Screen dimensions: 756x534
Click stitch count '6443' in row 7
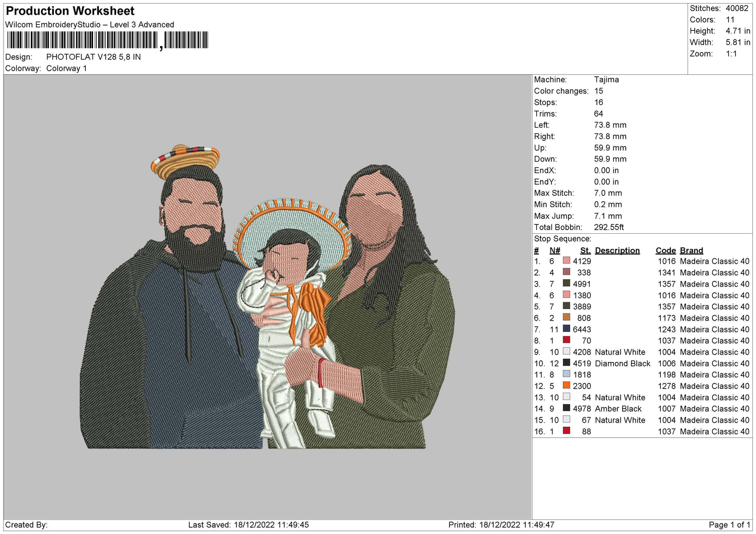[x=582, y=330]
